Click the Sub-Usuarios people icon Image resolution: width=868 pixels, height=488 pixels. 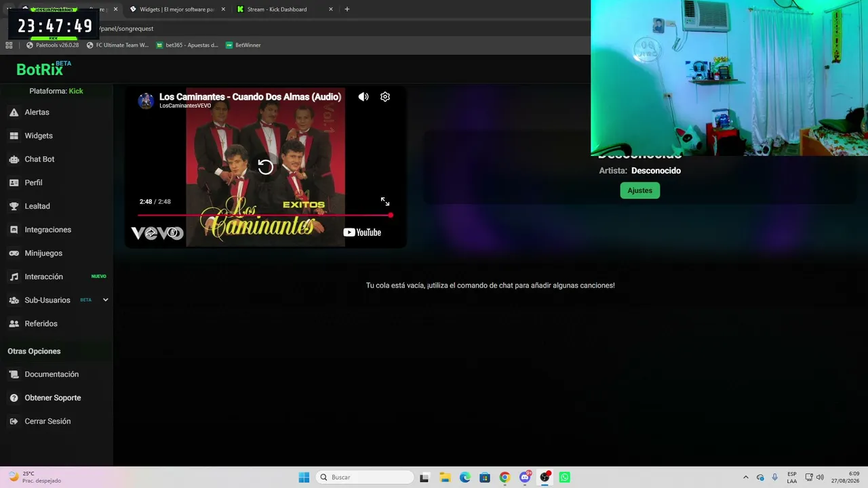pyautogui.click(x=14, y=300)
